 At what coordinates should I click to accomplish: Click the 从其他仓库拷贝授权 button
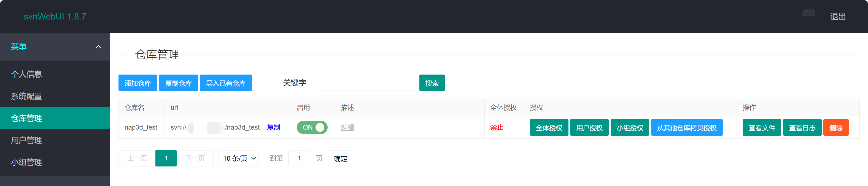click(686, 128)
